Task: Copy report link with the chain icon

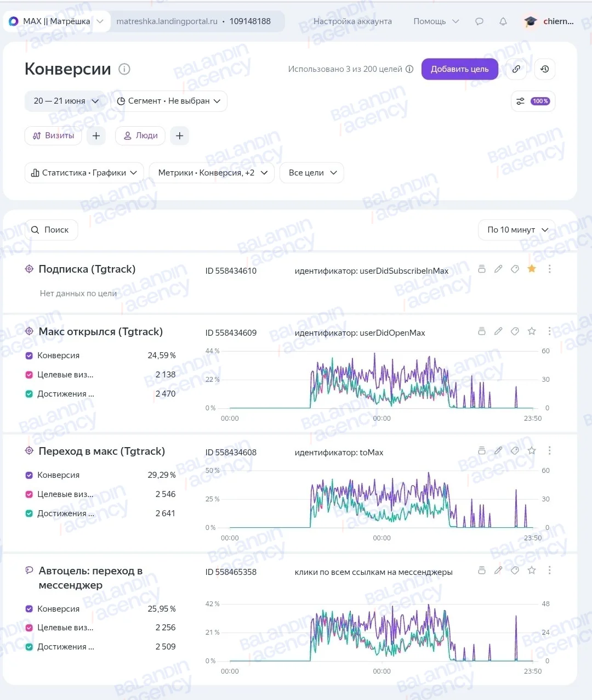Action: [x=516, y=69]
